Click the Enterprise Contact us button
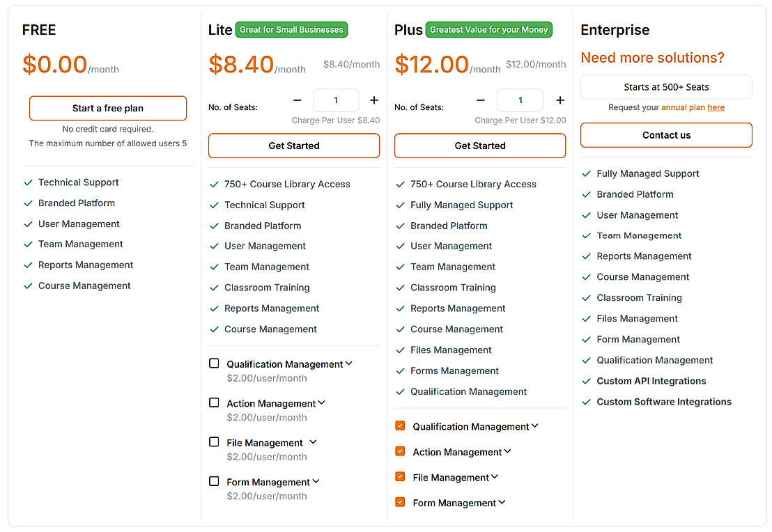The height and width of the screenshot is (532, 772). point(666,135)
